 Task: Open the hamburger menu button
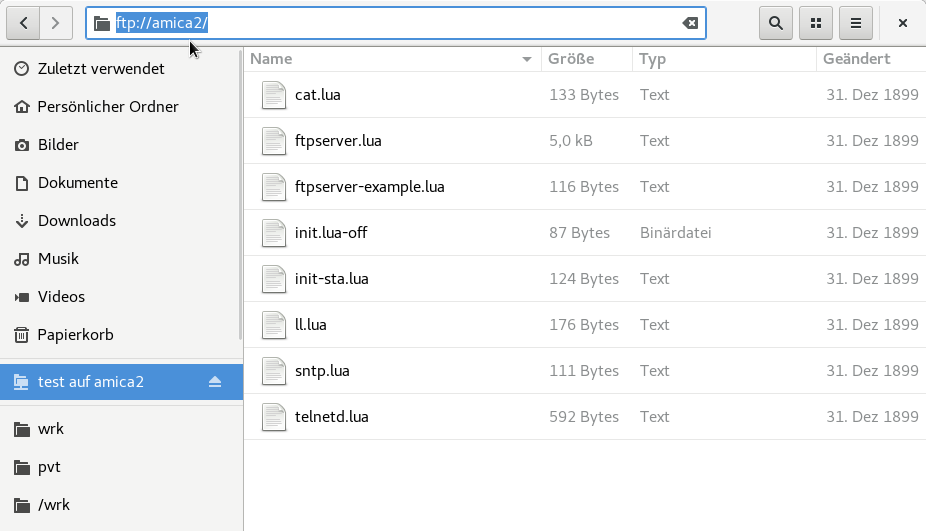(x=856, y=23)
